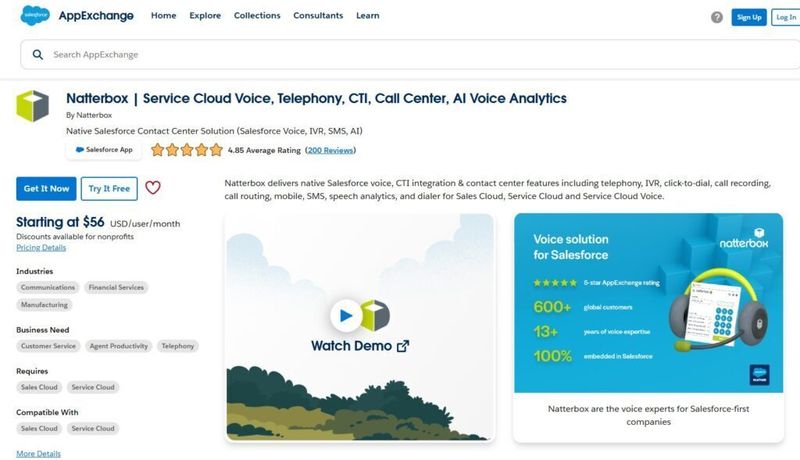800x460 pixels.
Task: Click the Salesforce partner badge in the banner
Action: (x=759, y=375)
